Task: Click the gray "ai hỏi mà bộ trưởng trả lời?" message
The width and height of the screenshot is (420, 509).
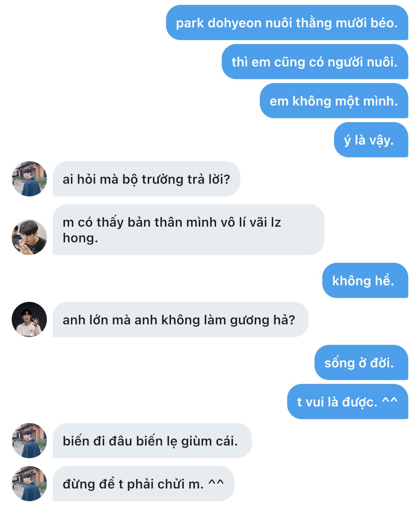Action: [x=146, y=179]
